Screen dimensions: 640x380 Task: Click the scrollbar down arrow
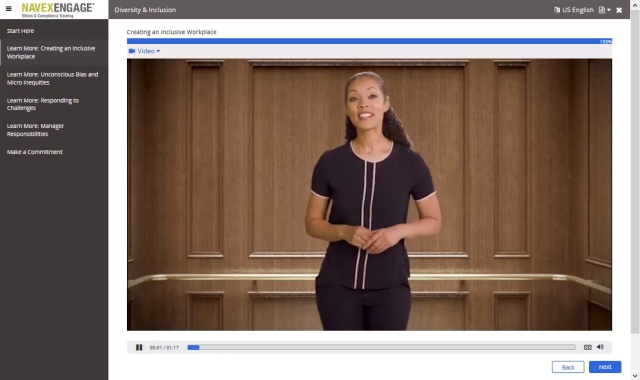[635, 376]
